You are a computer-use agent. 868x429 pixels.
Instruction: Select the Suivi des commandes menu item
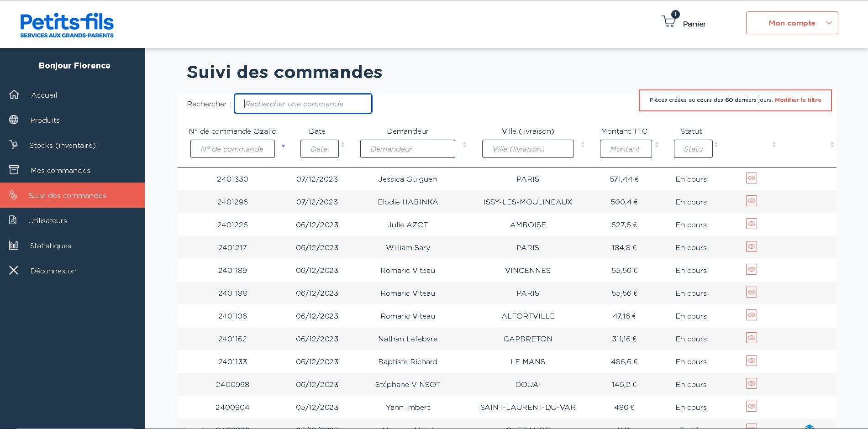[x=67, y=195]
